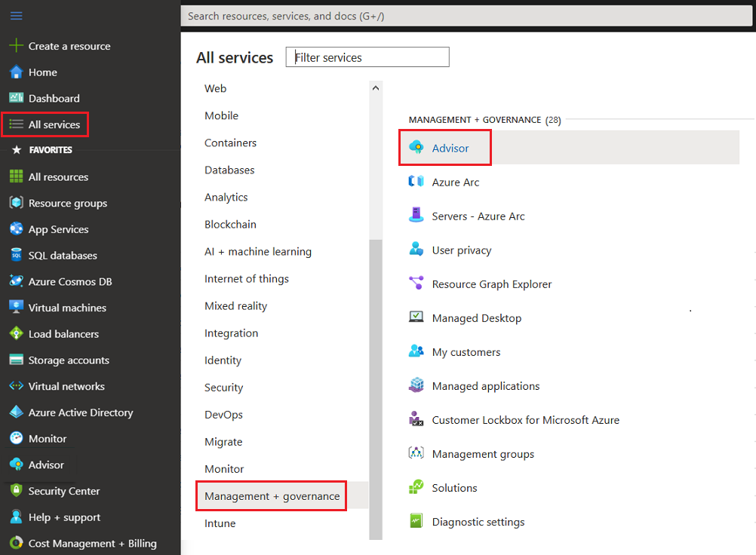Select the Analytics category
The height and width of the screenshot is (555, 756).
(226, 198)
